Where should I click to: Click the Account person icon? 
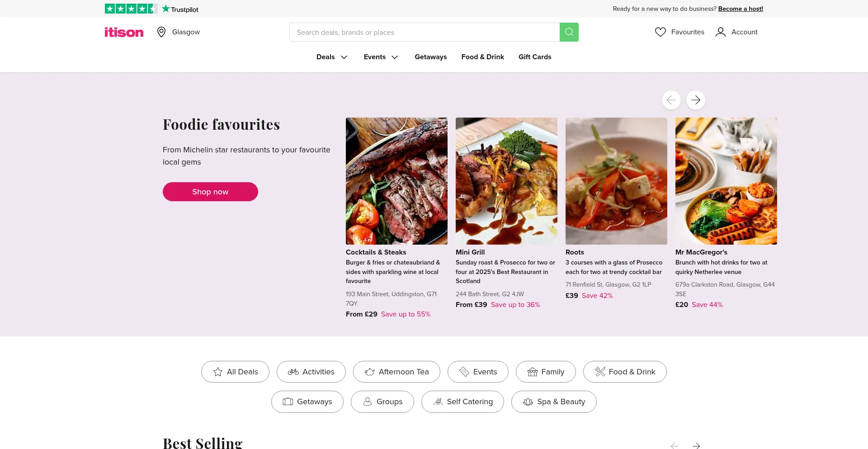pyautogui.click(x=721, y=32)
